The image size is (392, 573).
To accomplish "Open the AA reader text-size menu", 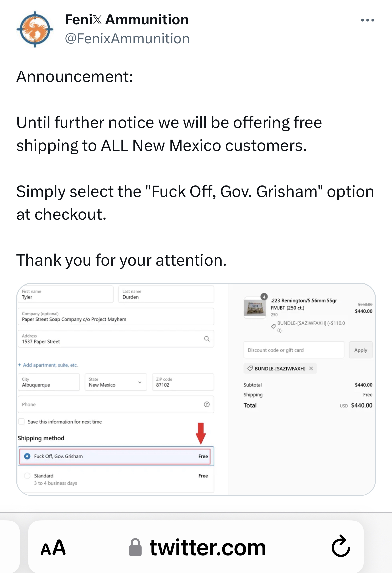I will pos(53,547).
